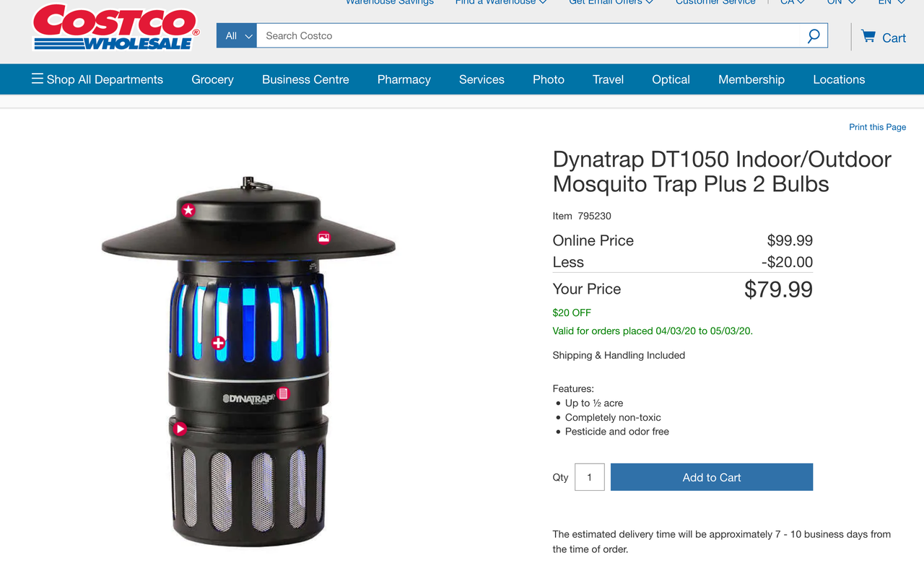Click the star hotspot on trap lid
This screenshot has height=568, width=924.
tap(188, 210)
